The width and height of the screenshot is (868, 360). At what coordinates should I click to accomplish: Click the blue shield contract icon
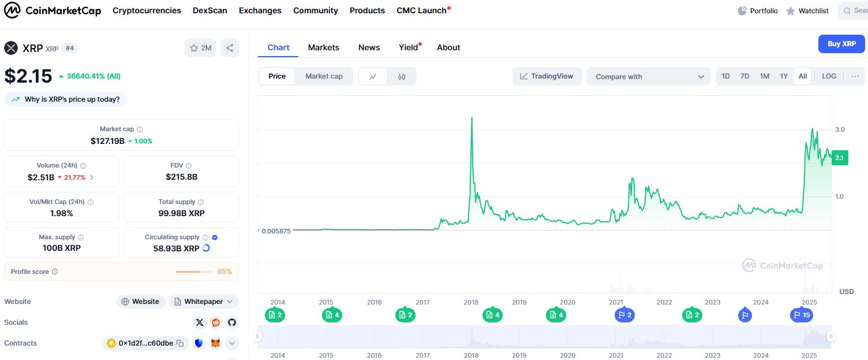coord(199,343)
